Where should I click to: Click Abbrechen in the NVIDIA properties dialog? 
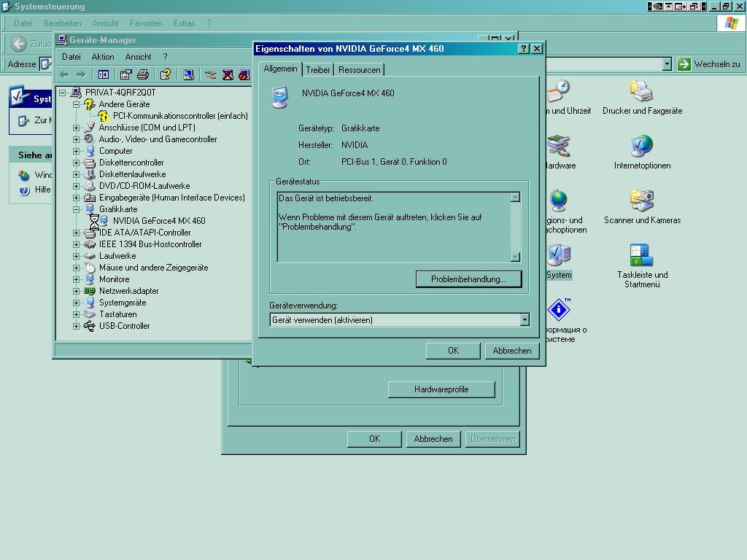click(512, 351)
